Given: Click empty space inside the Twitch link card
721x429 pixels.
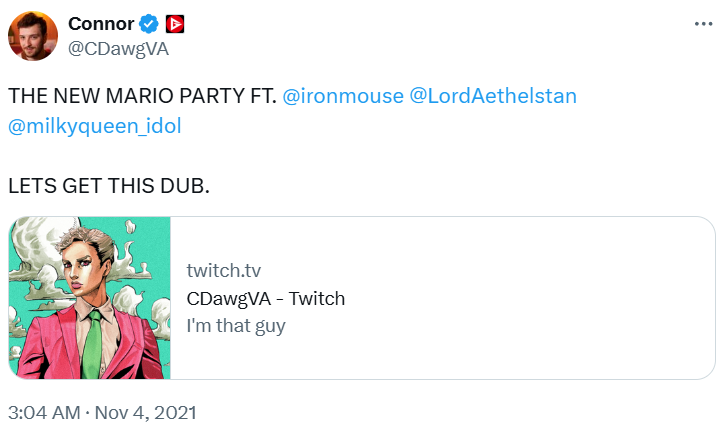Looking at the screenshot, I should tap(529, 298).
